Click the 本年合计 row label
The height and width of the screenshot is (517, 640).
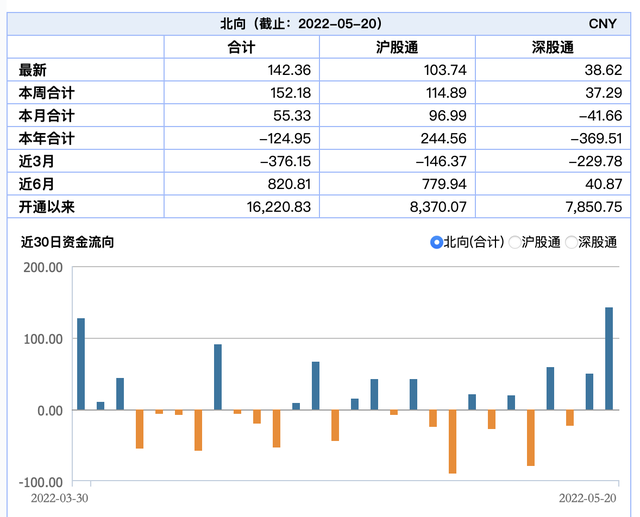click(x=47, y=138)
